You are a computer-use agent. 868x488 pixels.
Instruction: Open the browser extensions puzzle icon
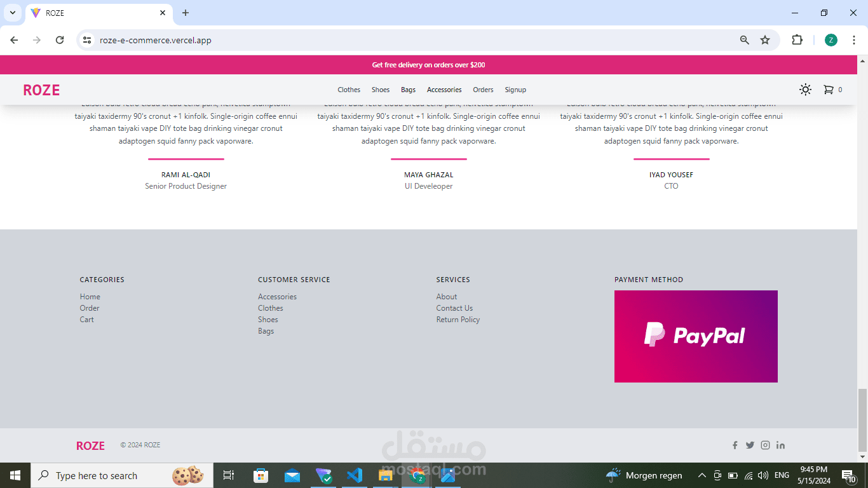[797, 40]
